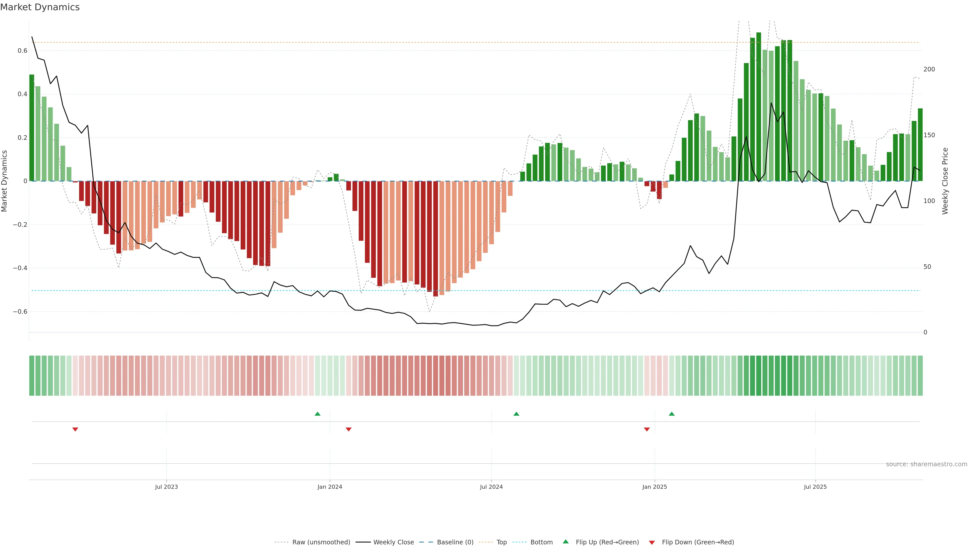Screen dimensions: 980x551
Task: Click the Jan 2025 x-axis label
Action: 654,487
